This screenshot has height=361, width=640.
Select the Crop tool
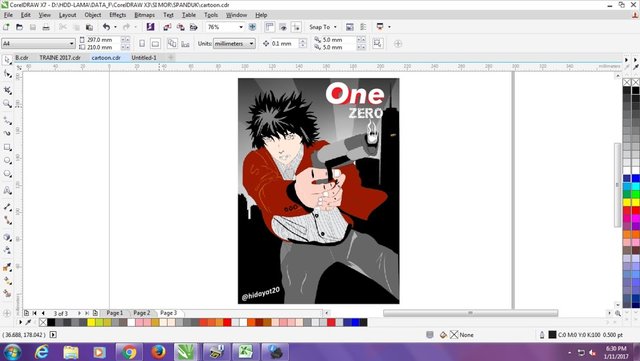point(7,90)
